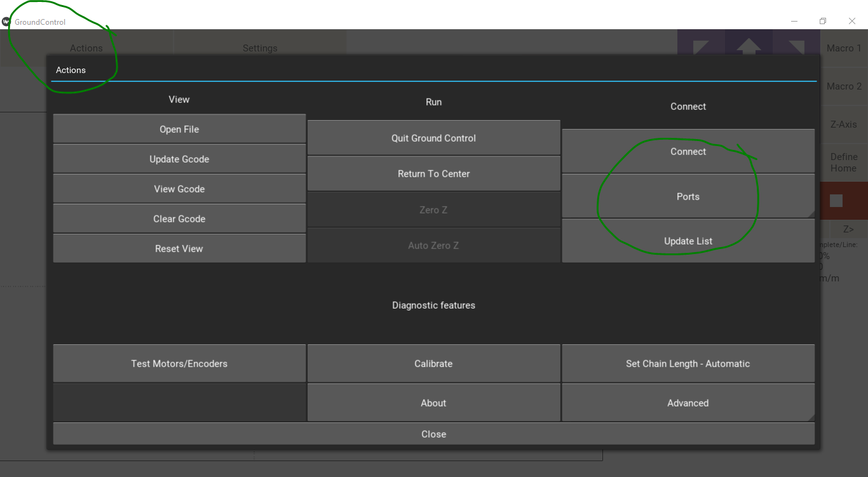Close the Actions popup
Image resolution: width=868 pixels, height=477 pixels.
coord(433,434)
